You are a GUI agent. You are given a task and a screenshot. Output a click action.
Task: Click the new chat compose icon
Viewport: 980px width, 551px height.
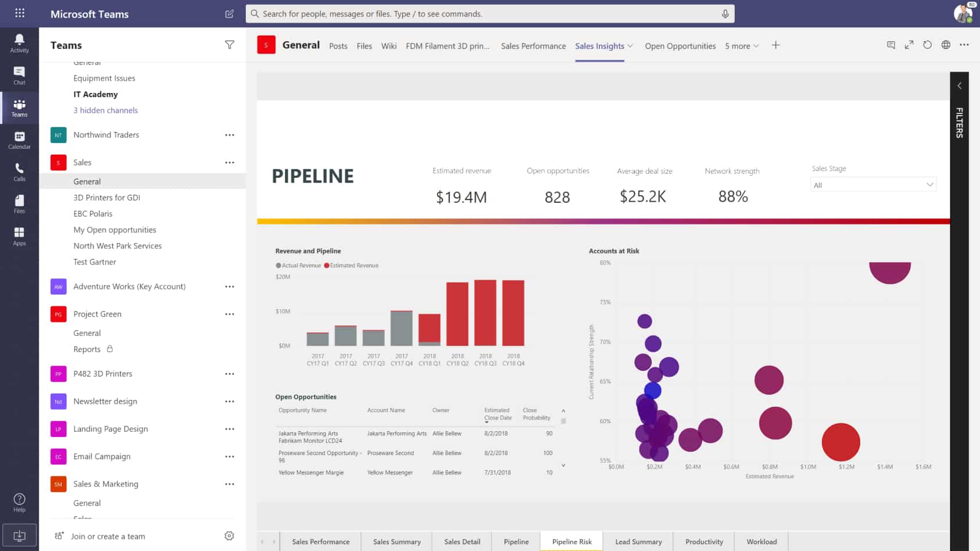pyautogui.click(x=230, y=14)
